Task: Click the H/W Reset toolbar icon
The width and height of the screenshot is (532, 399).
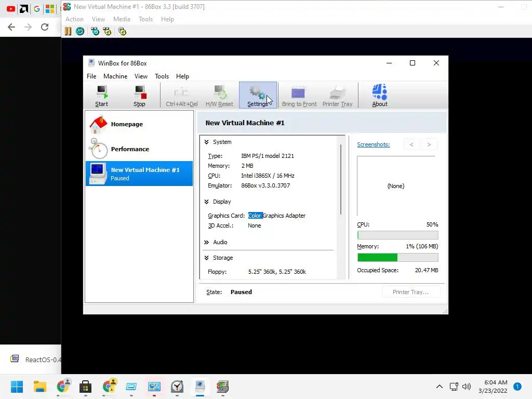Action: coord(219,96)
